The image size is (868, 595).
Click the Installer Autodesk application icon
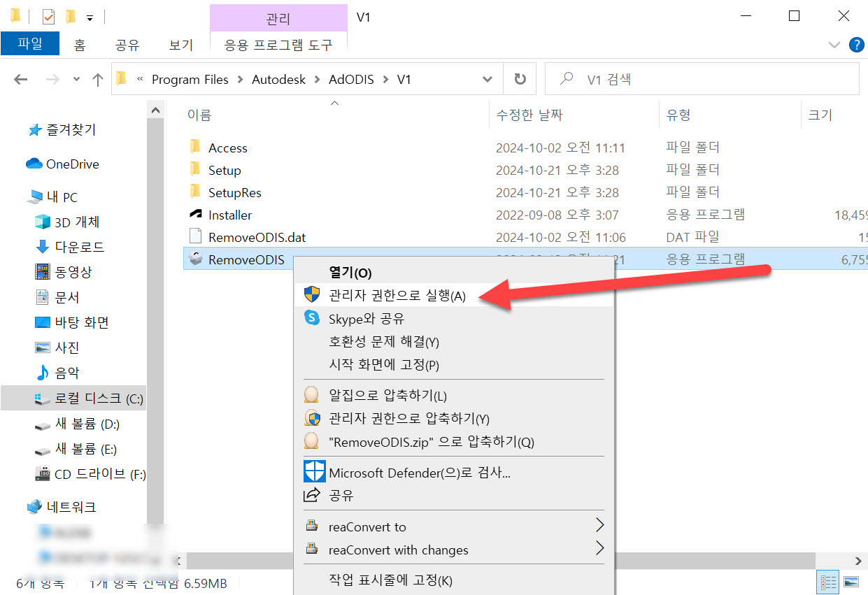195,215
